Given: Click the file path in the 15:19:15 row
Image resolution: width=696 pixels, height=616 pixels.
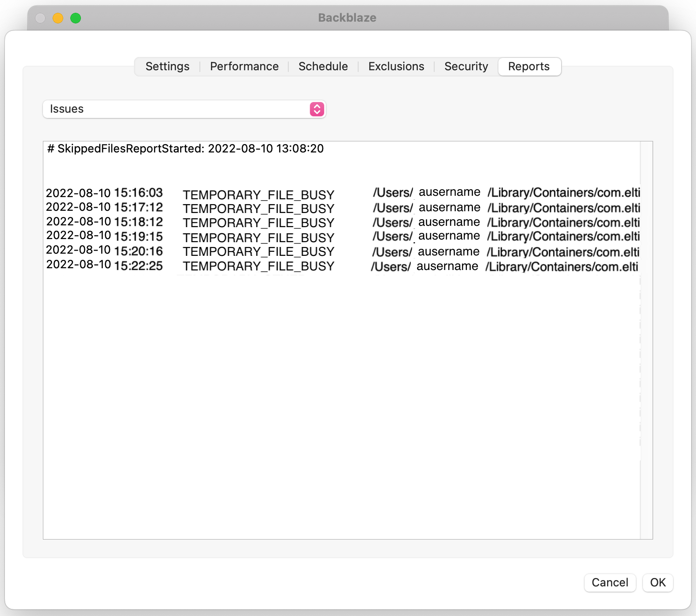Looking at the screenshot, I should 506,236.
